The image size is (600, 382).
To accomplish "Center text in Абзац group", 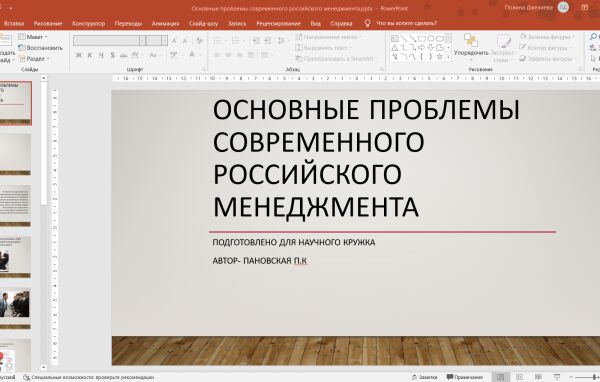I will [228, 55].
